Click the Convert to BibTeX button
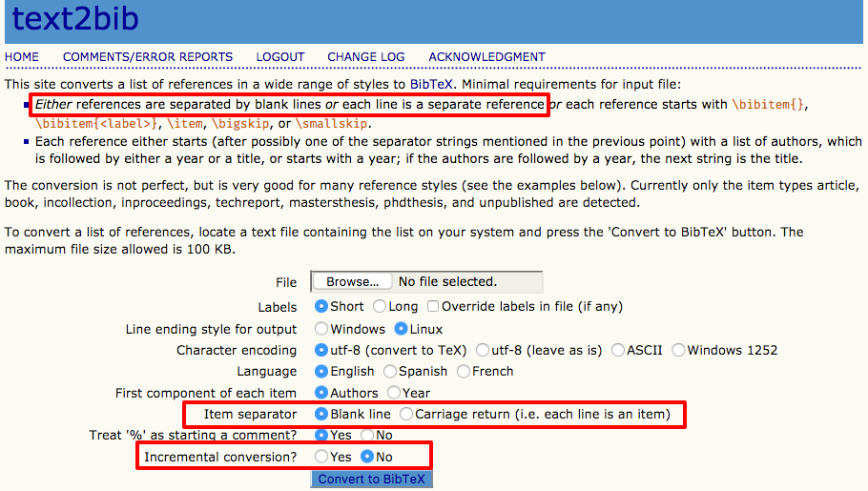868x491 pixels. tap(371, 479)
